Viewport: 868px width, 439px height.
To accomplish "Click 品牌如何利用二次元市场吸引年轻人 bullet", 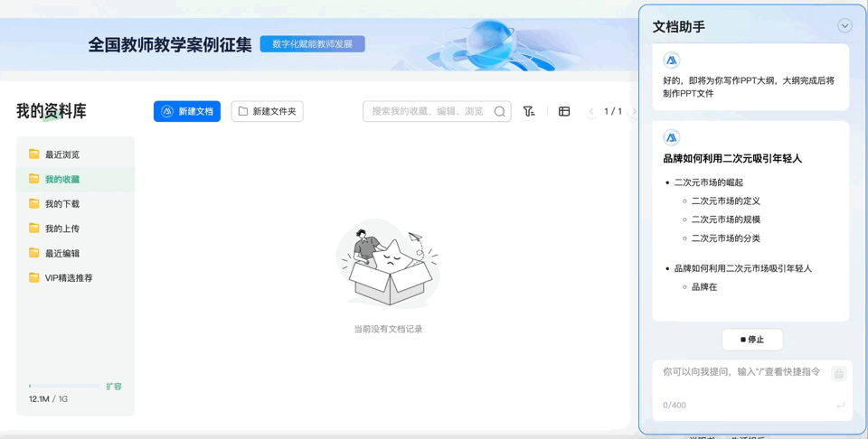I will point(743,268).
